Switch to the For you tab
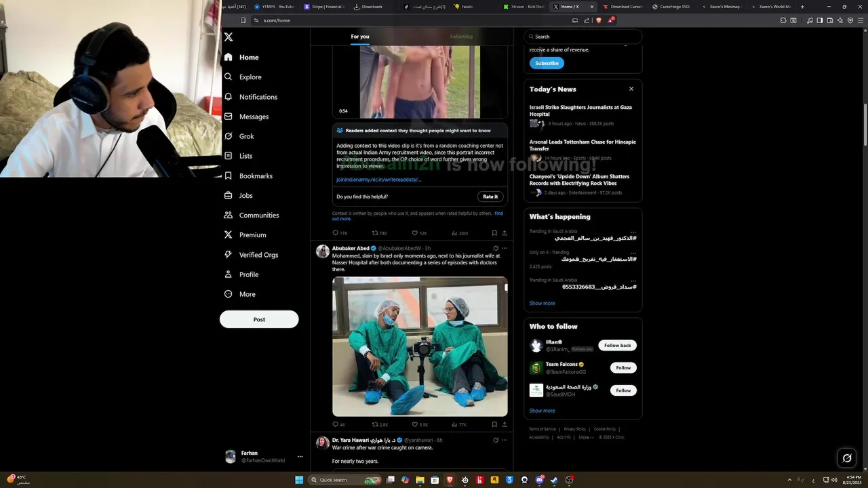The width and height of the screenshot is (868, 488). tap(360, 37)
